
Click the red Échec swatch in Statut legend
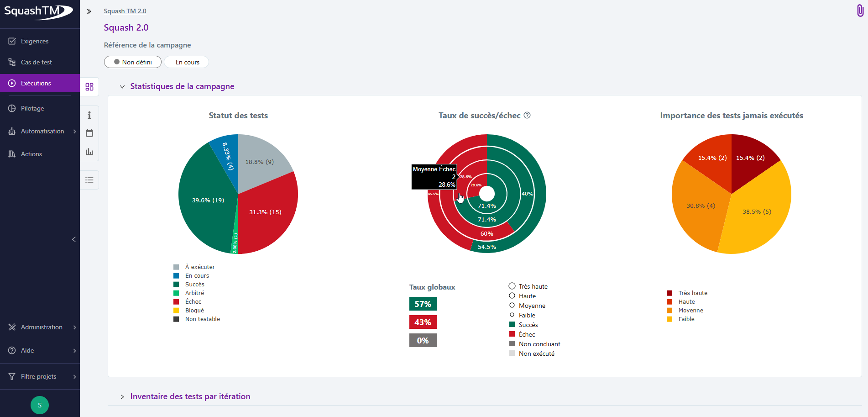[176, 302]
